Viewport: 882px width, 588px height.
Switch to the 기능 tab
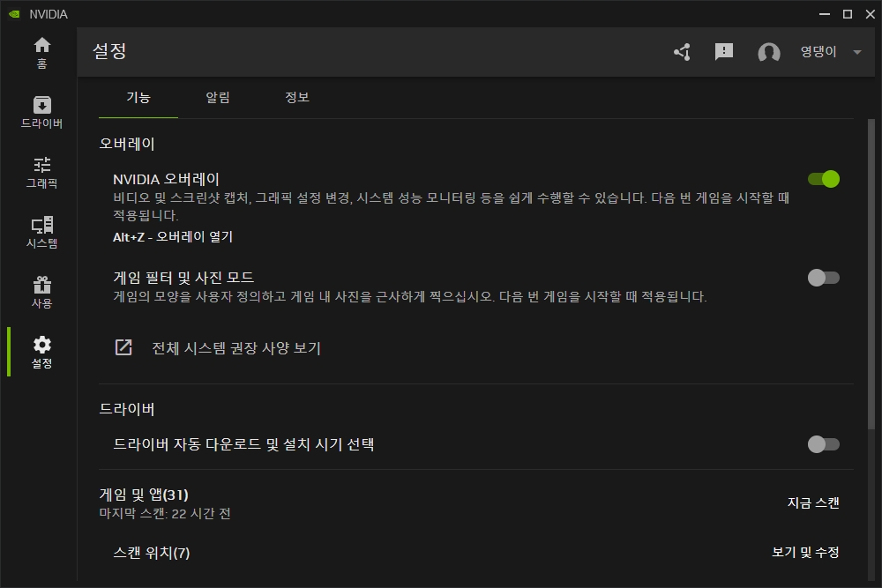[x=138, y=98]
